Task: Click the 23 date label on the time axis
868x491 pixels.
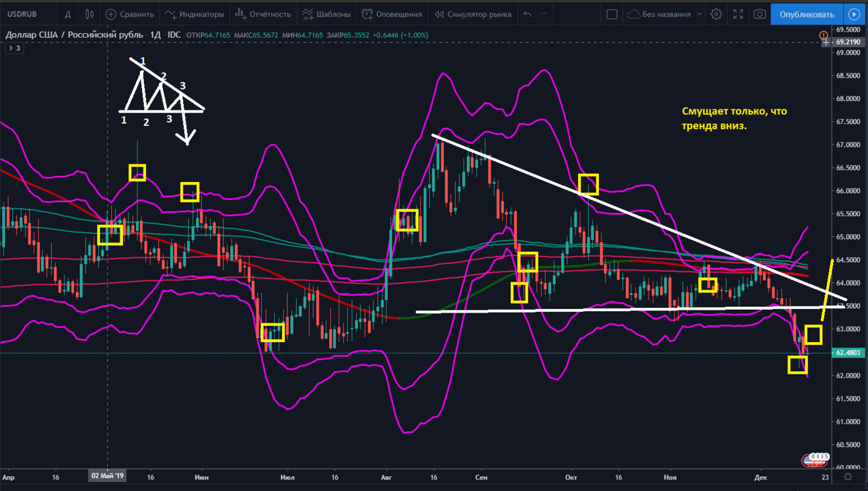Action: pyautogui.click(x=826, y=477)
